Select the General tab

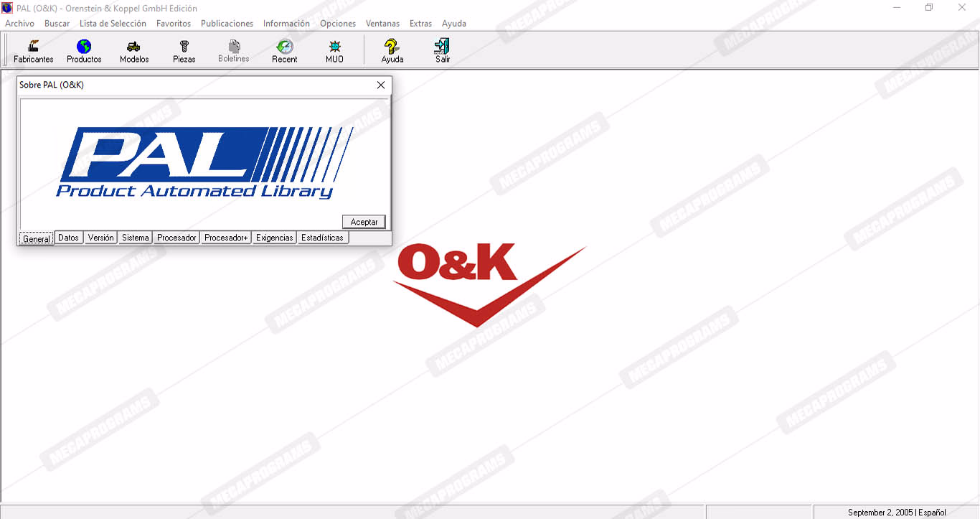[x=37, y=238]
